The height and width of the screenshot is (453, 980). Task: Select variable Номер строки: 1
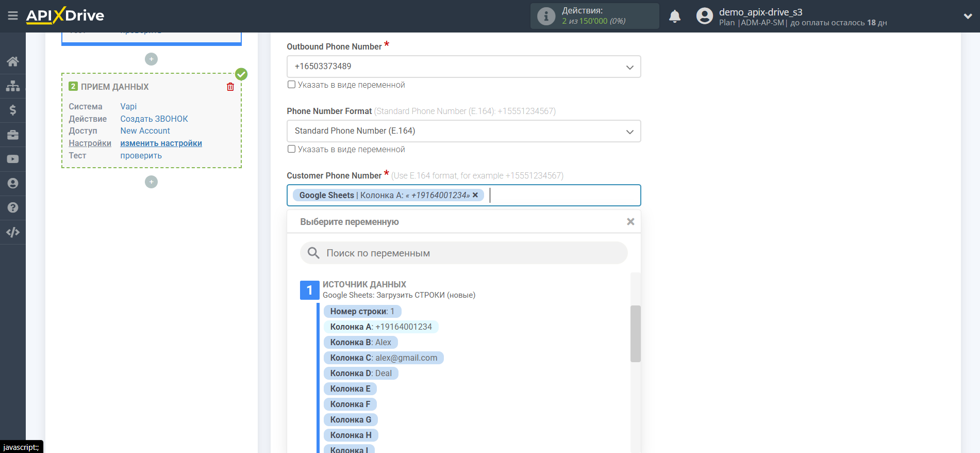click(x=362, y=311)
